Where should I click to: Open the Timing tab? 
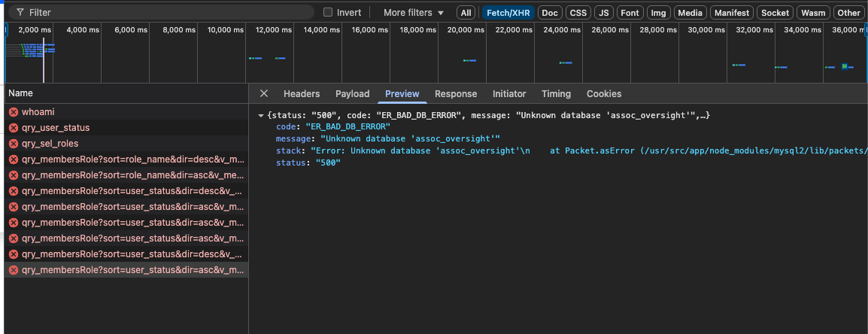coord(556,94)
